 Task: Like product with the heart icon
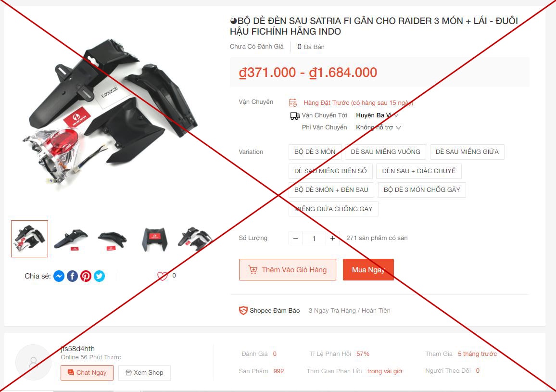pos(163,276)
